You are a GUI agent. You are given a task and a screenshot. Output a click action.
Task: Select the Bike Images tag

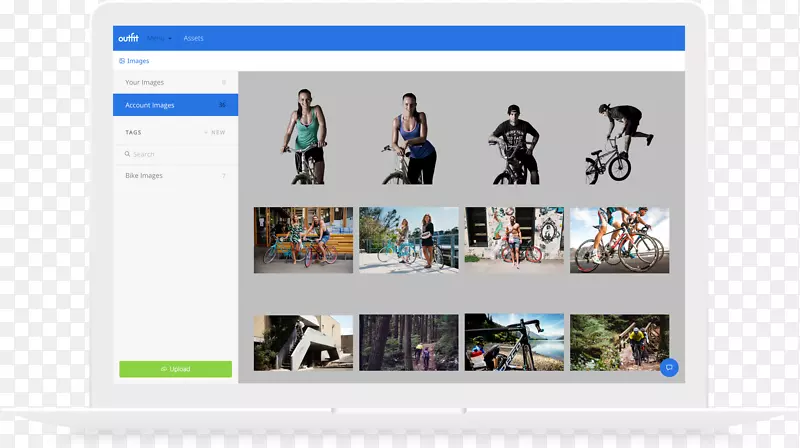pos(144,175)
